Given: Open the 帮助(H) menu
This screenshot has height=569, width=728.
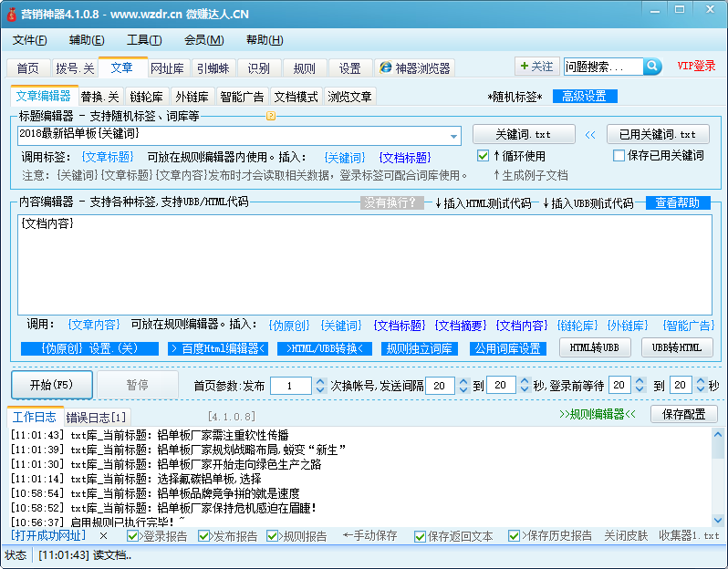Looking at the screenshot, I should 265,40.
